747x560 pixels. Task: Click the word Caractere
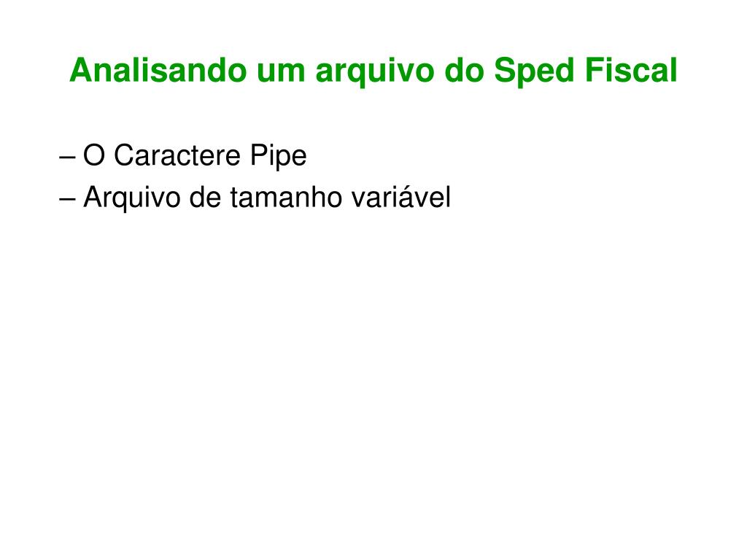pos(177,156)
